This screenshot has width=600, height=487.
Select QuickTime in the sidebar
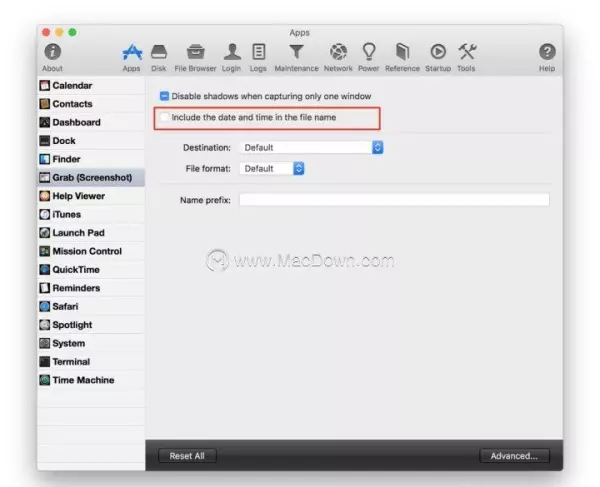point(91,269)
